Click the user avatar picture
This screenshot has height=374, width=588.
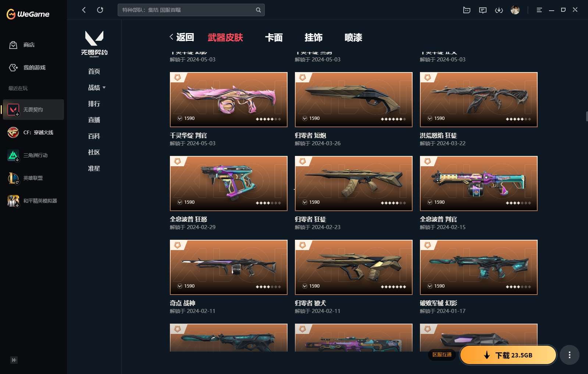tap(515, 10)
